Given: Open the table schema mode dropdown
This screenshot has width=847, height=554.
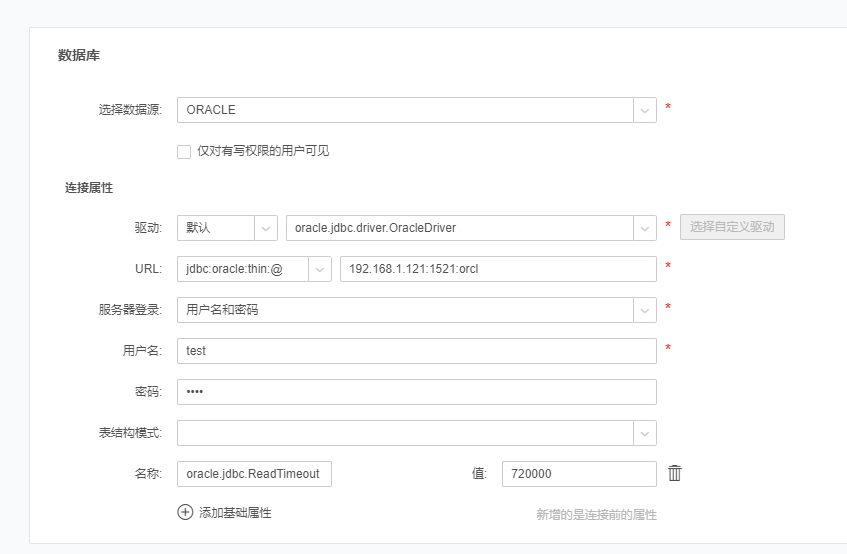Looking at the screenshot, I should click(645, 433).
